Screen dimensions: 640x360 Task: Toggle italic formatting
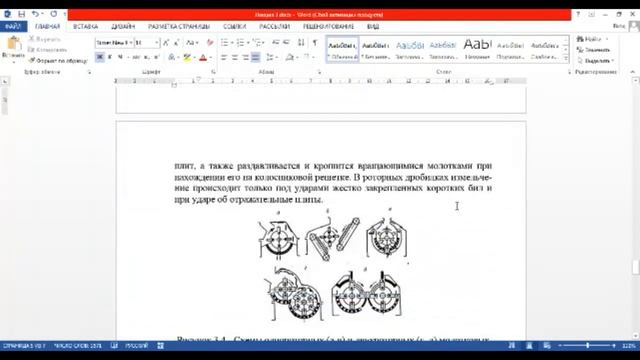click(110, 57)
